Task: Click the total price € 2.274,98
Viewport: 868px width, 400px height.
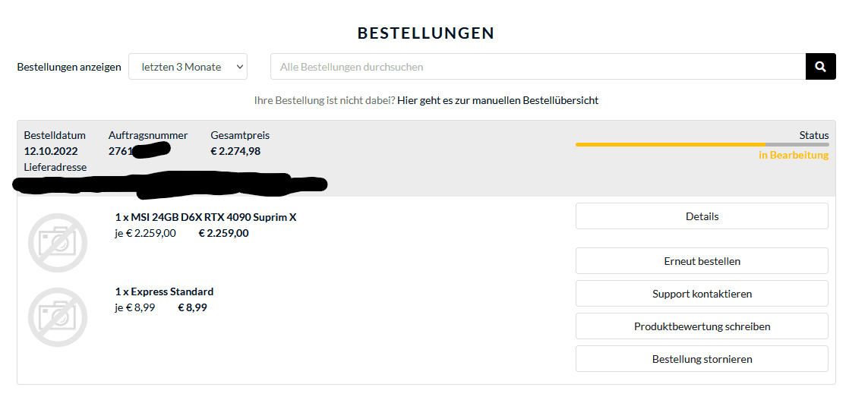Action: tap(235, 151)
